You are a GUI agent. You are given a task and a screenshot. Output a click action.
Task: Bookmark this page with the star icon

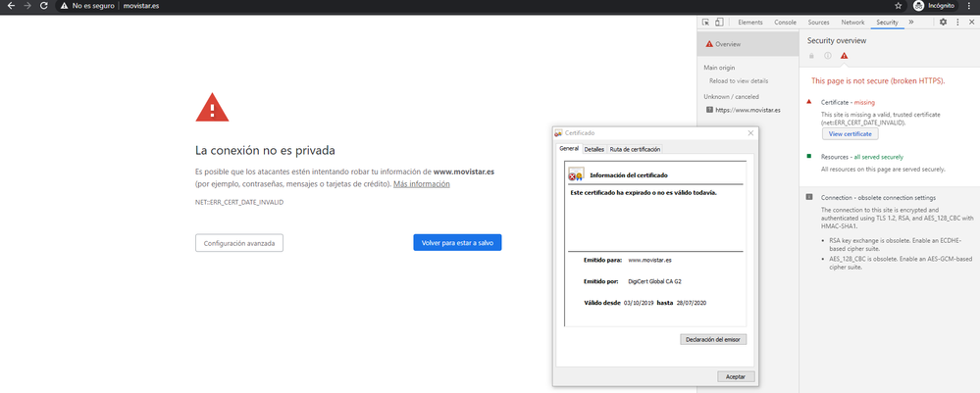pyautogui.click(x=898, y=6)
